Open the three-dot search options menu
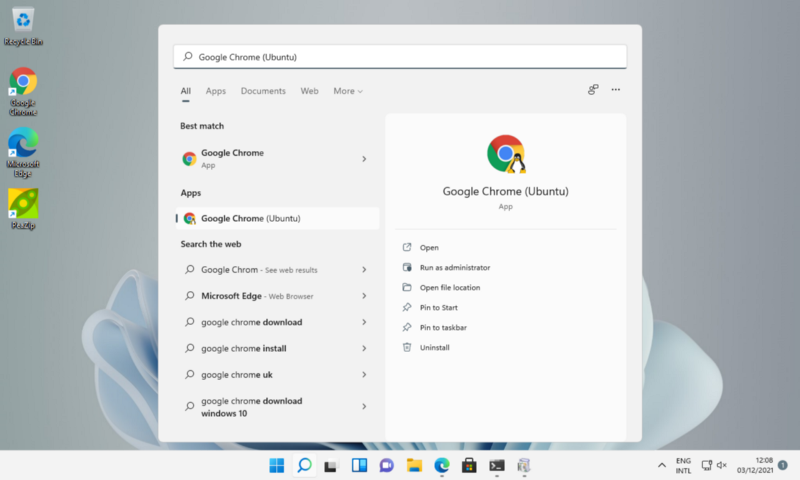This screenshot has height=480, width=800. pos(616,90)
